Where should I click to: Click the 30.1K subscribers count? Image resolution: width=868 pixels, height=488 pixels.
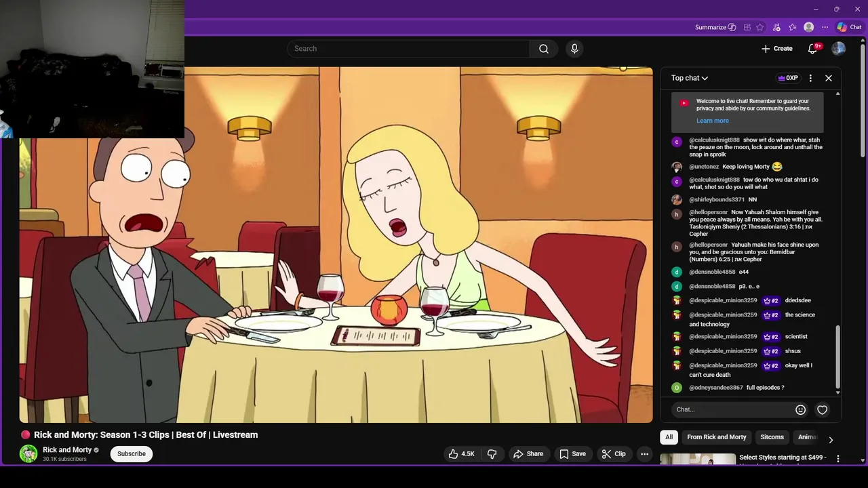(64, 460)
